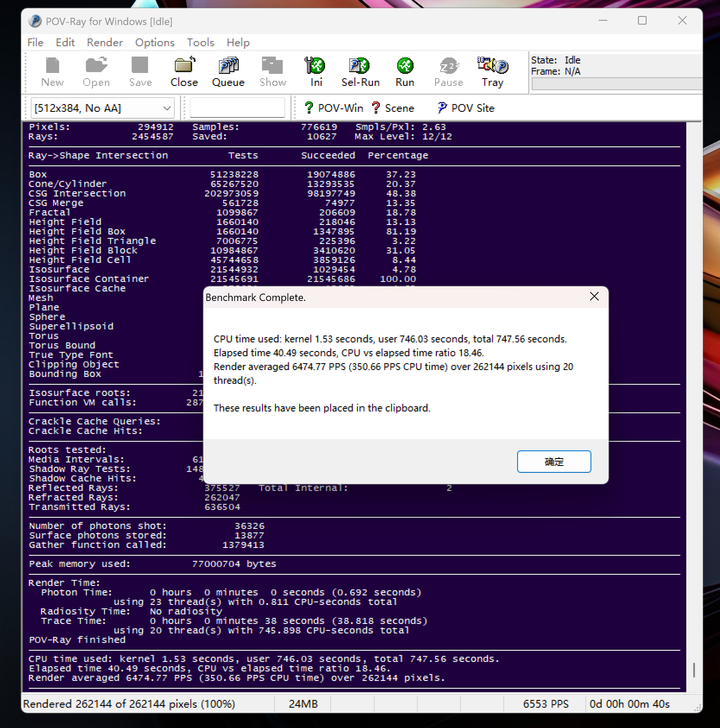Open POV-Win help

(334, 108)
